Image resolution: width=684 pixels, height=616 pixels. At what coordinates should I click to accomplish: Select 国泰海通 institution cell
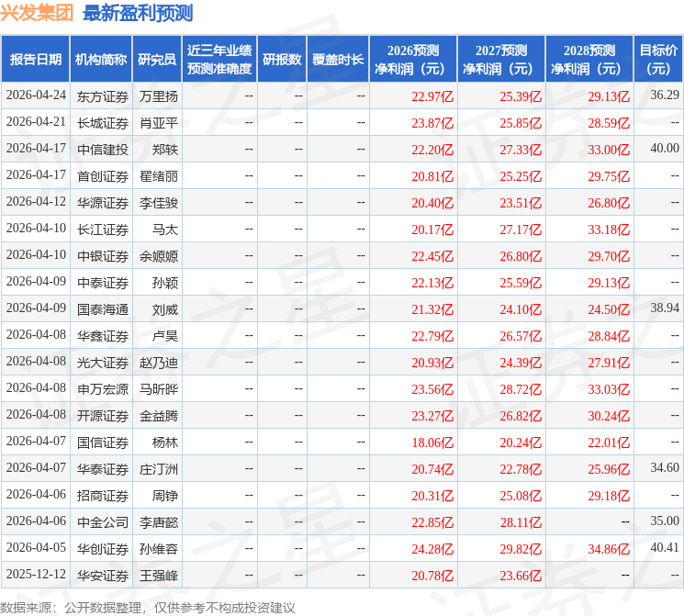click(103, 309)
